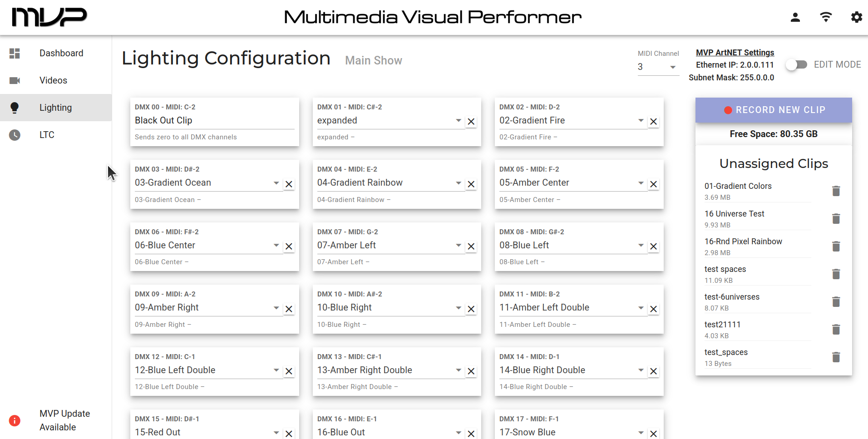This screenshot has height=439, width=868.
Task: Remove clip from DMX 07 slot
Action: click(x=471, y=247)
